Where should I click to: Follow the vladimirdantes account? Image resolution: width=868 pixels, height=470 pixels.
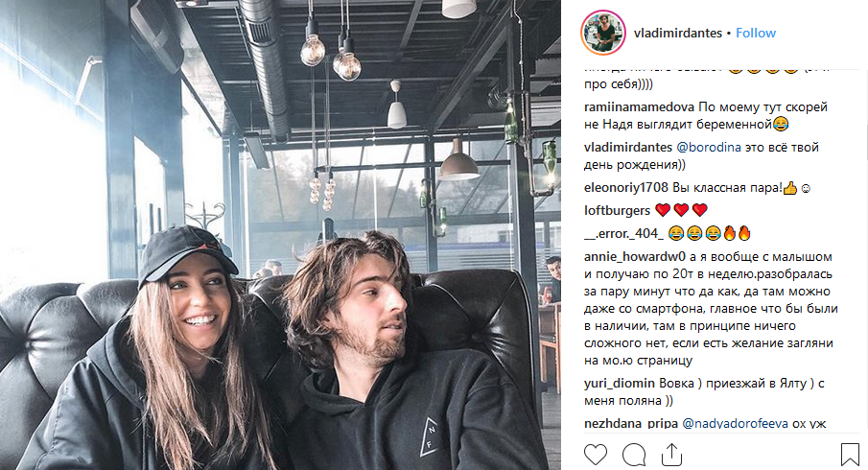756,34
